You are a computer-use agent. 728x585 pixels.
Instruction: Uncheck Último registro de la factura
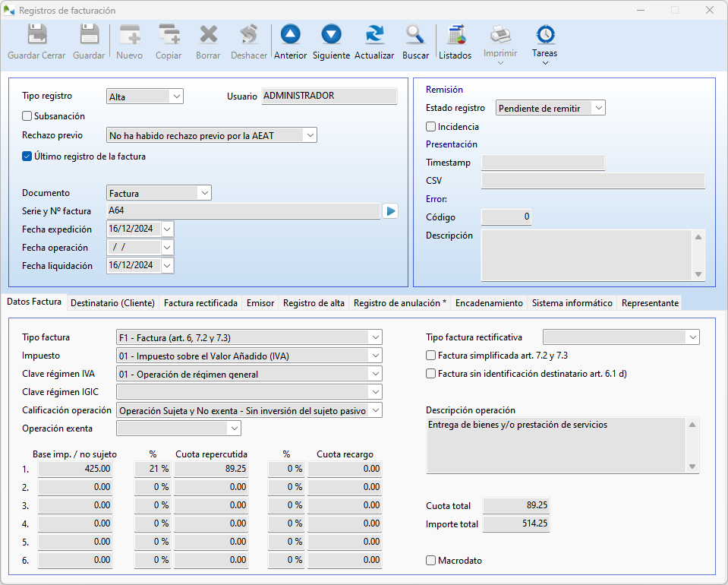pyautogui.click(x=27, y=157)
